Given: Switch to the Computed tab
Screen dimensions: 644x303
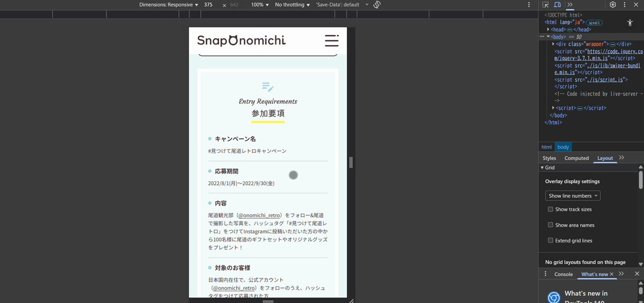Looking at the screenshot, I should tap(576, 158).
